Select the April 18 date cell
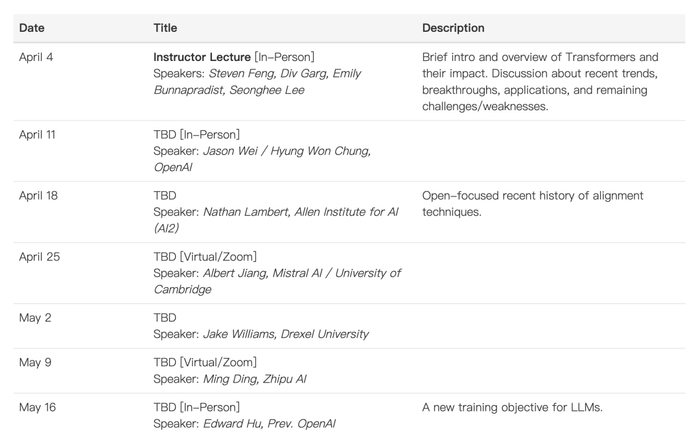The image size is (700, 435). (38, 195)
